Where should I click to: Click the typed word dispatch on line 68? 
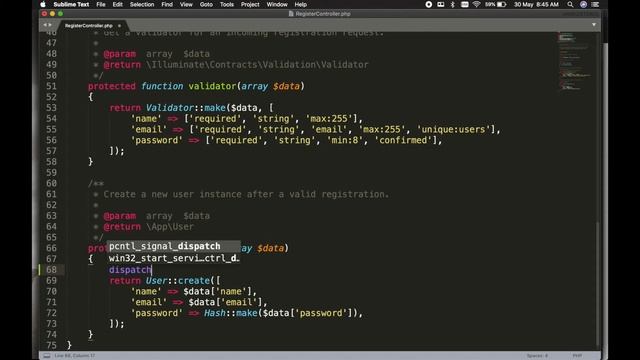coord(130,270)
